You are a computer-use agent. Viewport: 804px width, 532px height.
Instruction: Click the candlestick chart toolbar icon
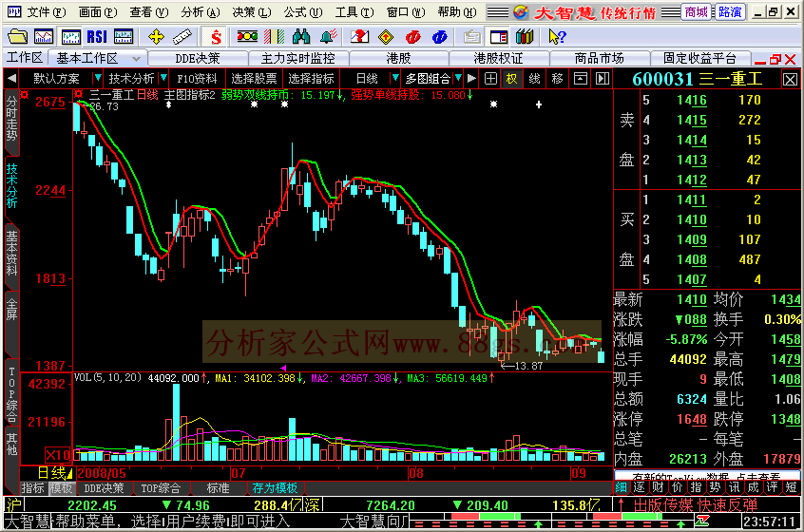(70, 37)
